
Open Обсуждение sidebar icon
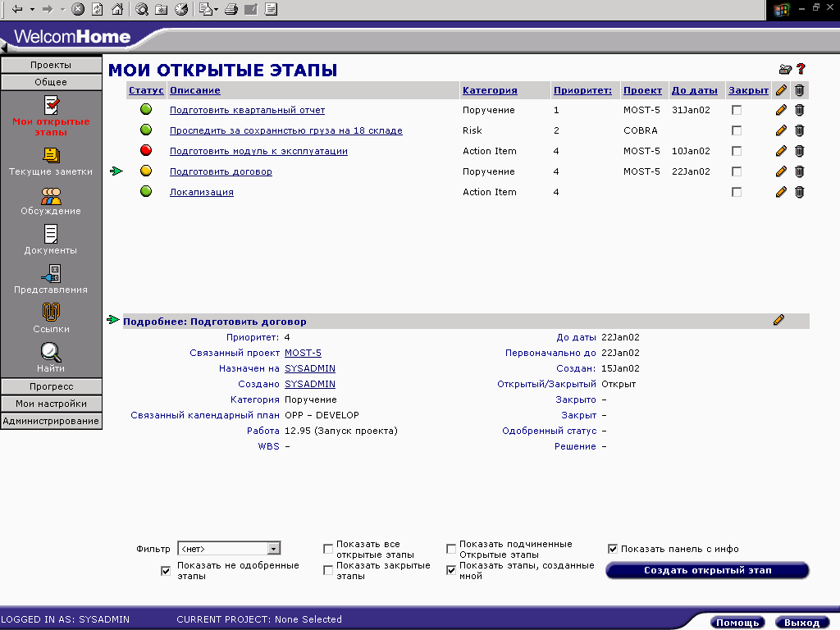(51, 195)
